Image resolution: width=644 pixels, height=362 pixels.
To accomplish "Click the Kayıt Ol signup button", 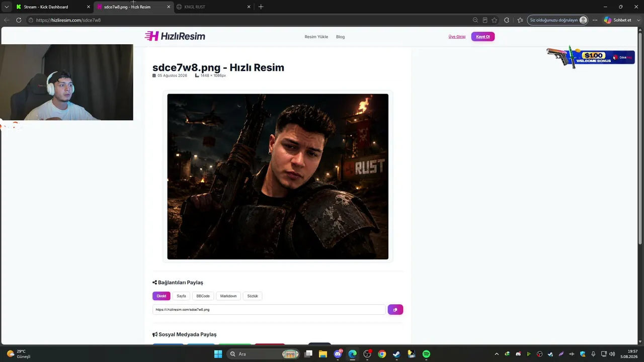I will click(483, 37).
